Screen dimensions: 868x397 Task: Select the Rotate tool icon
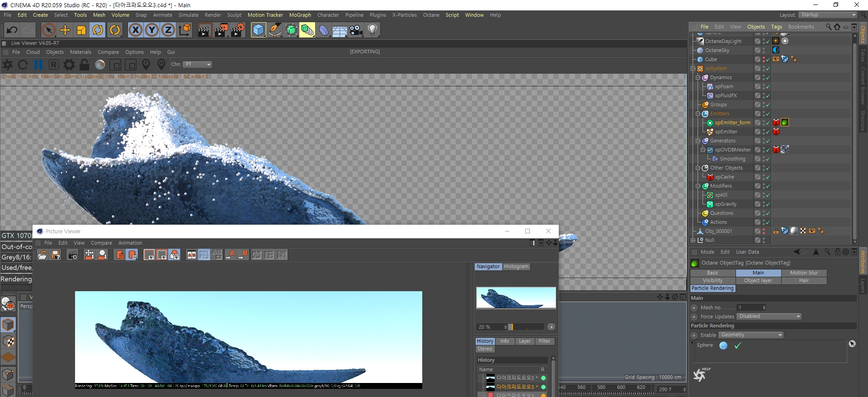point(98,30)
